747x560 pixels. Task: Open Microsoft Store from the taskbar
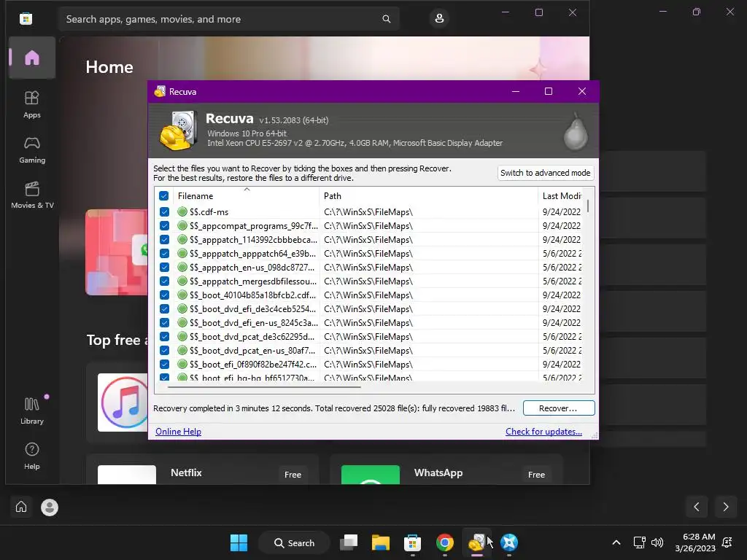[413, 542]
